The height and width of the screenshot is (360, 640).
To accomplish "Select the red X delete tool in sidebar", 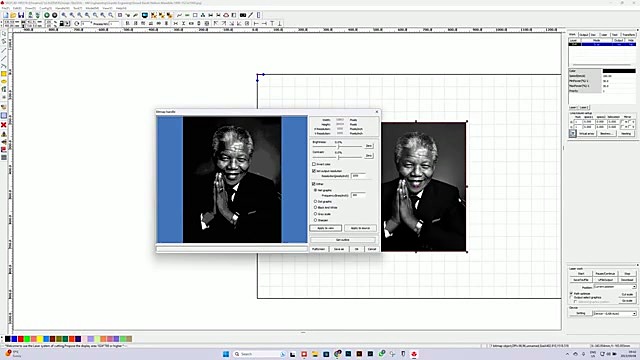I will [4, 125].
